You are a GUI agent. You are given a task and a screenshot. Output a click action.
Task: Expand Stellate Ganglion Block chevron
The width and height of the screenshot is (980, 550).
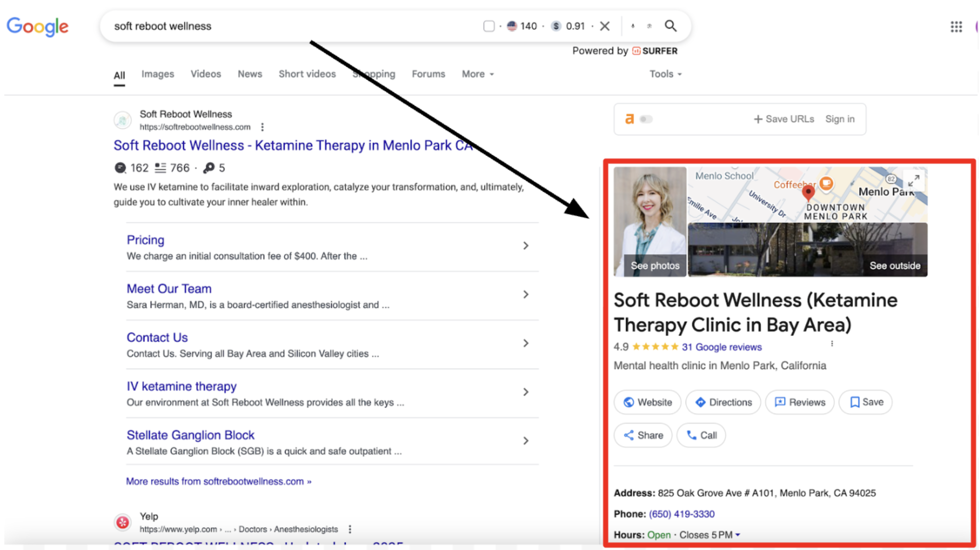[526, 441]
